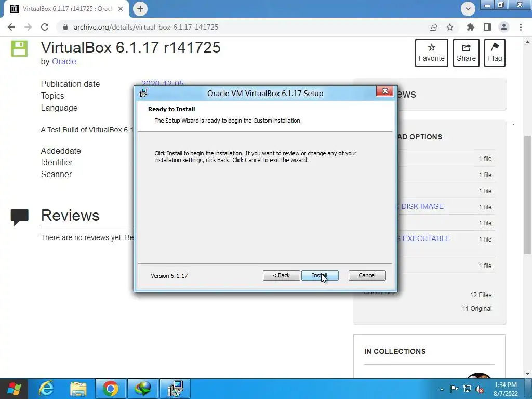The height and width of the screenshot is (399, 532).
Task: Click the network tray icon
Action: pyautogui.click(x=467, y=389)
